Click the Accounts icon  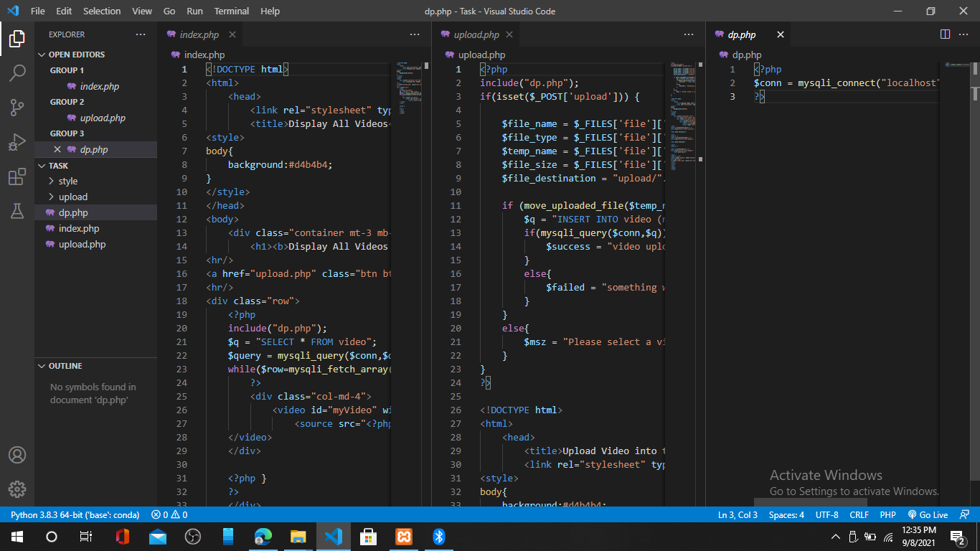tap(17, 454)
